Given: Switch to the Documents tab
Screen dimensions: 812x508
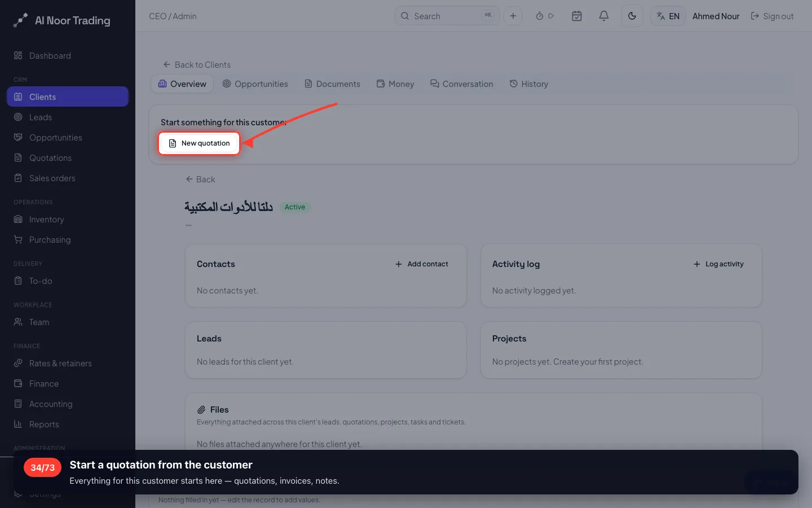Looking at the screenshot, I should tap(332, 84).
